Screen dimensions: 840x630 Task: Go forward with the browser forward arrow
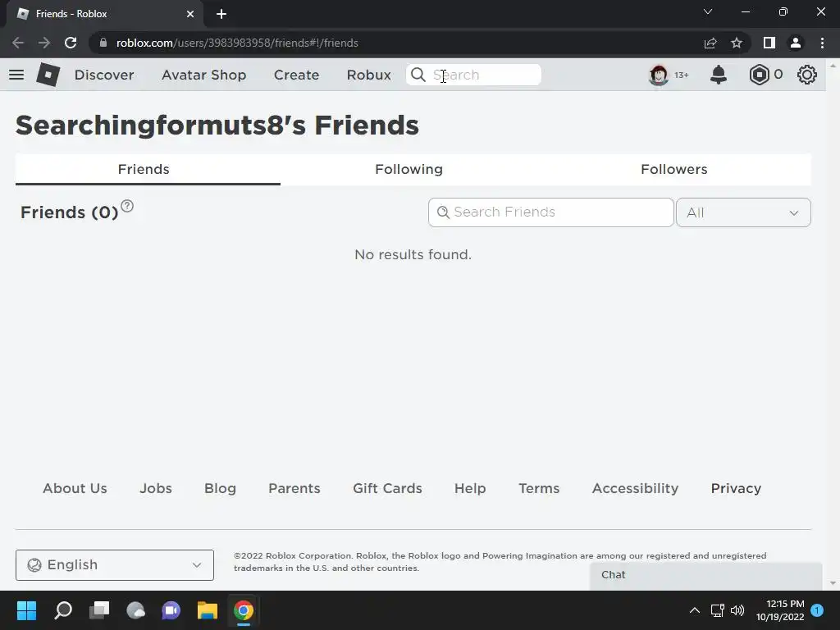(x=44, y=43)
